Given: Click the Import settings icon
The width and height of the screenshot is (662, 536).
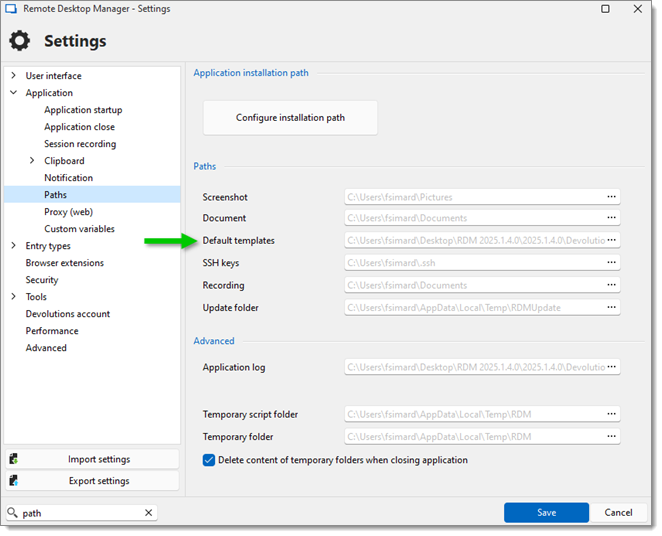Looking at the screenshot, I should [x=14, y=459].
